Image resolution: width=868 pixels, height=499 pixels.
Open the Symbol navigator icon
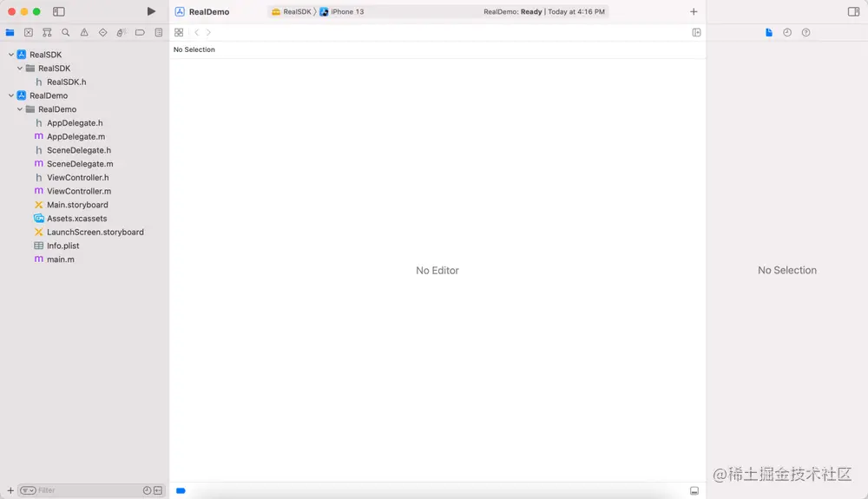tap(47, 33)
